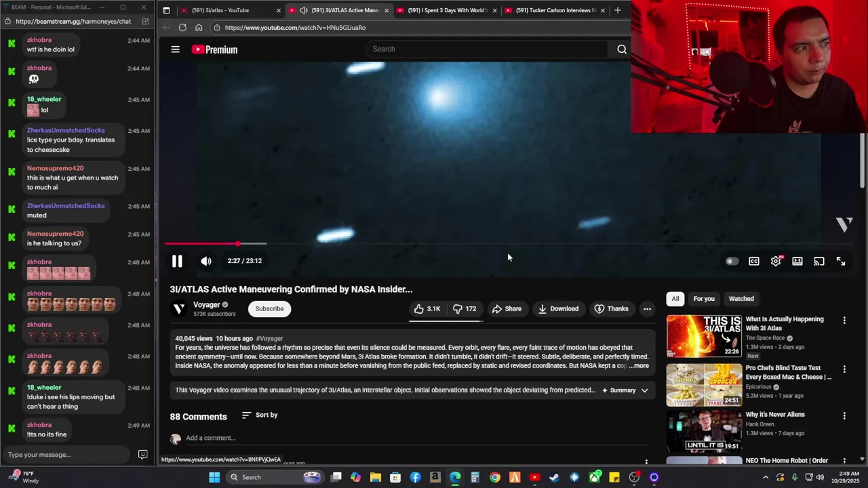
Task: Mute the 3I/ATLAS tab audio icon
Action: (x=303, y=10)
